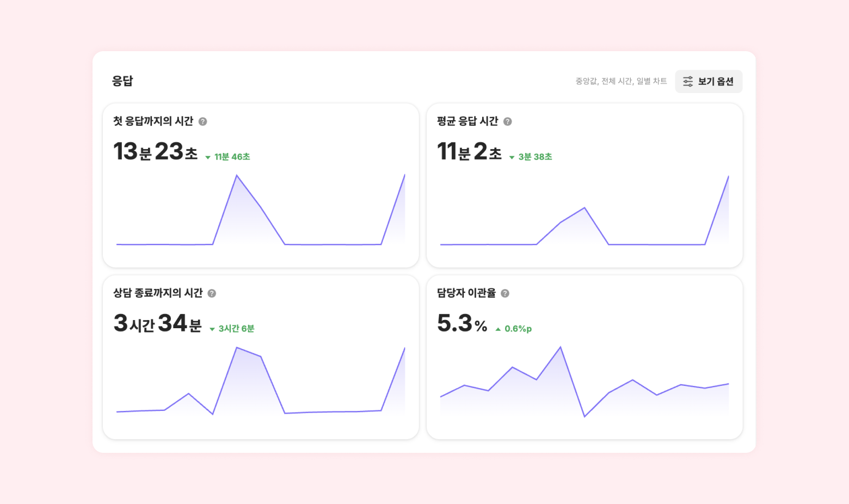Click the 13분 23초 metric value

tap(155, 151)
